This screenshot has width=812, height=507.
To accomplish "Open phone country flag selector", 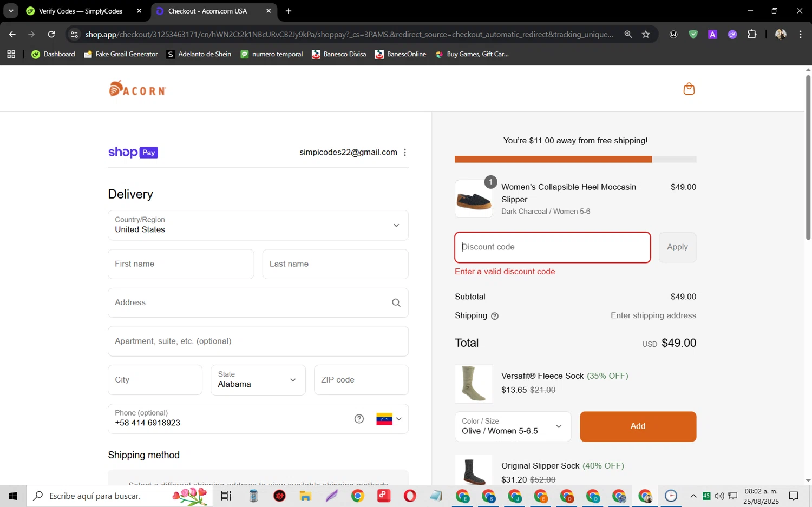I will (389, 419).
